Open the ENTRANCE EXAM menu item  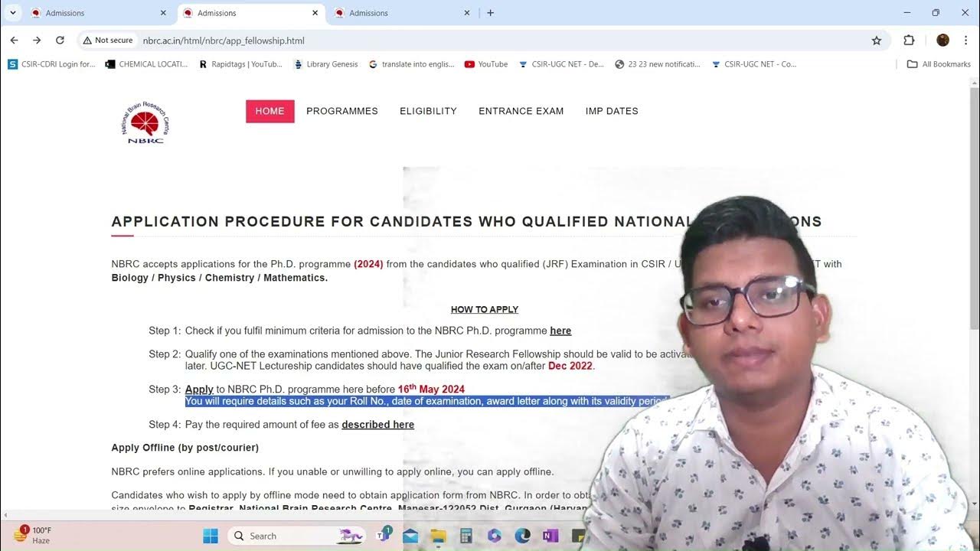tap(521, 111)
